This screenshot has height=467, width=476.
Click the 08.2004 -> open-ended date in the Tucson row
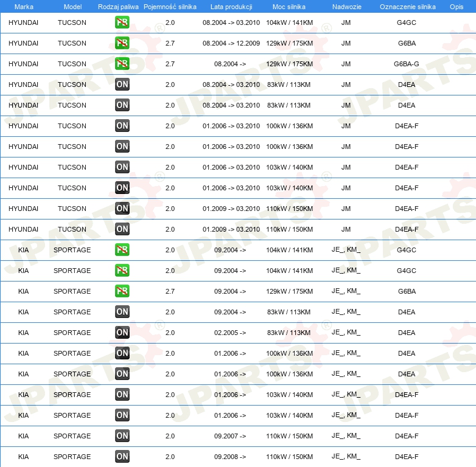click(230, 64)
